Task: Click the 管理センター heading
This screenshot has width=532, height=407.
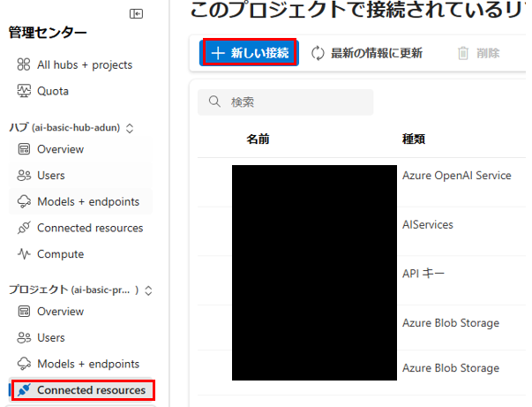Action: click(x=48, y=33)
